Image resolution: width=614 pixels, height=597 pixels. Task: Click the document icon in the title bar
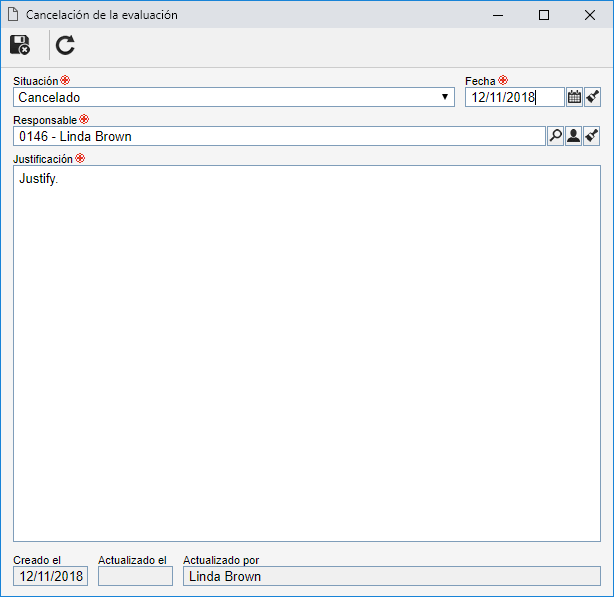click(13, 15)
